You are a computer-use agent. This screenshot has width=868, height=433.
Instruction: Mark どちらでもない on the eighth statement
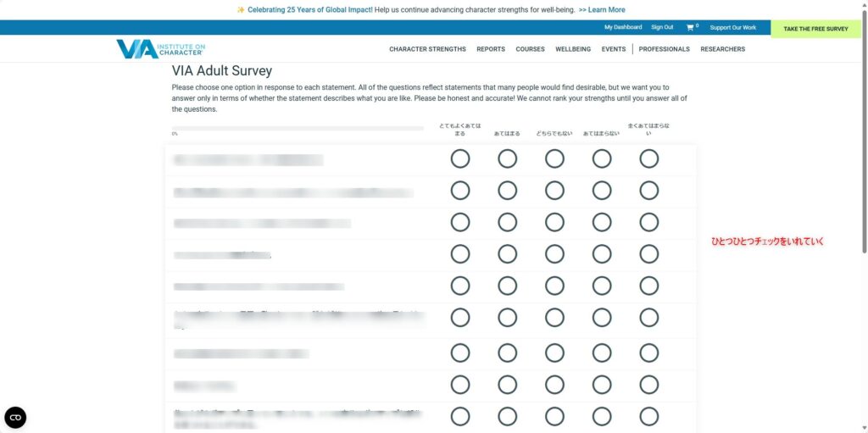point(554,385)
